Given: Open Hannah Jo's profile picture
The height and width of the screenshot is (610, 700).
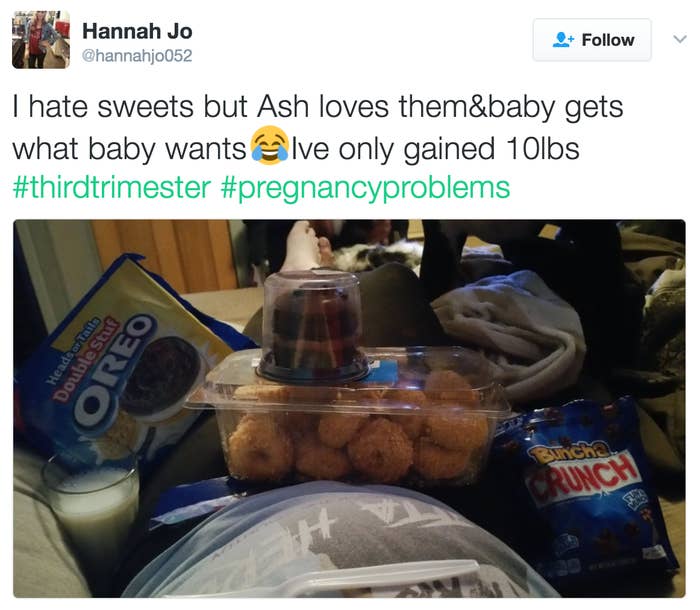Looking at the screenshot, I should [41, 40].
